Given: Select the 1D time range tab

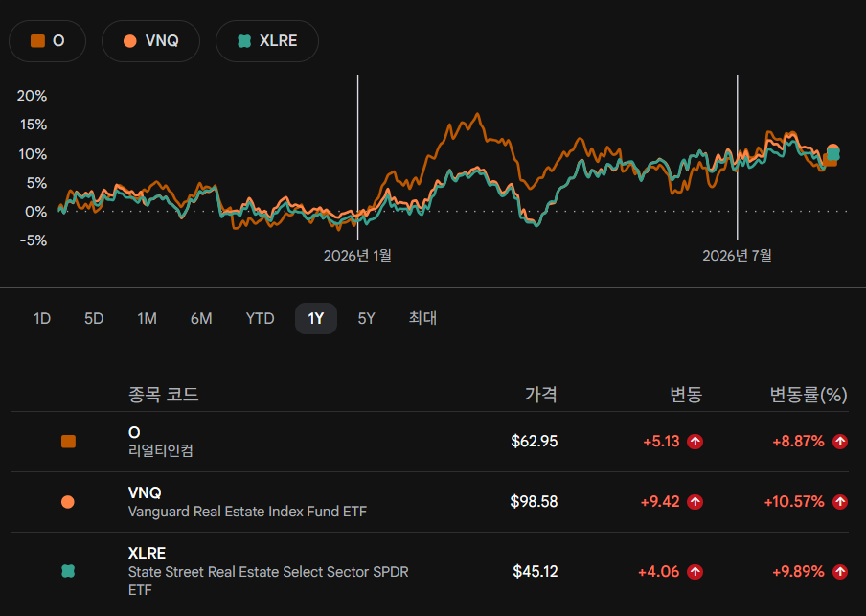Looking at the screenshot, I should (x=42, y=318).
